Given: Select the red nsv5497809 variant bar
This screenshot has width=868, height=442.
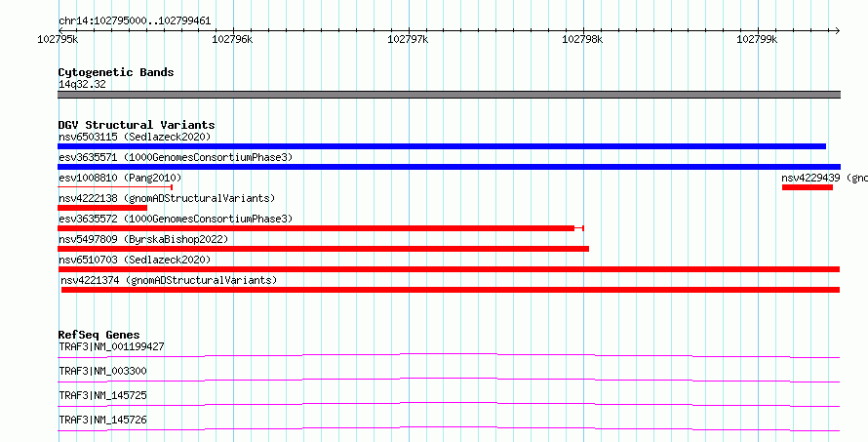Looking at the screenshot, I should (323, 249).
